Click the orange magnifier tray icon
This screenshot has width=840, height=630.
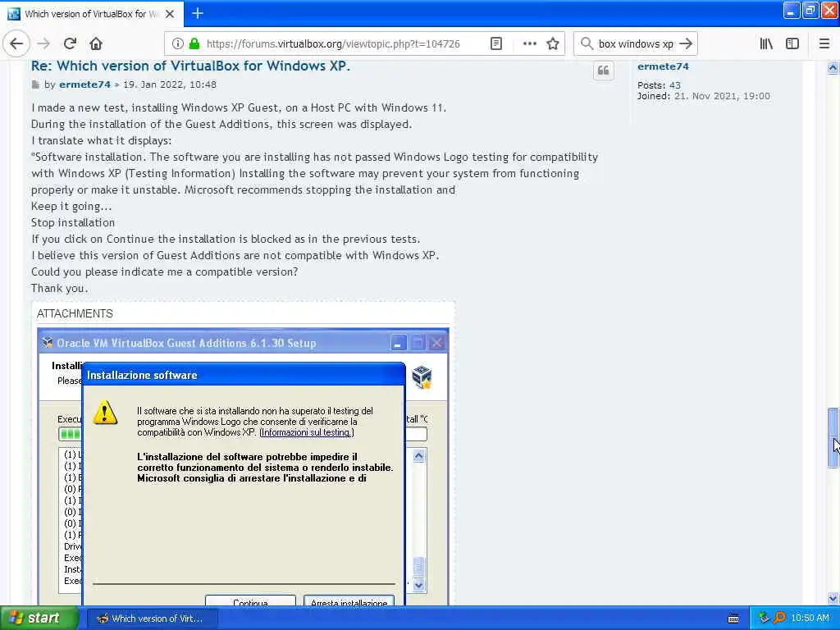[x=779, y=618]
